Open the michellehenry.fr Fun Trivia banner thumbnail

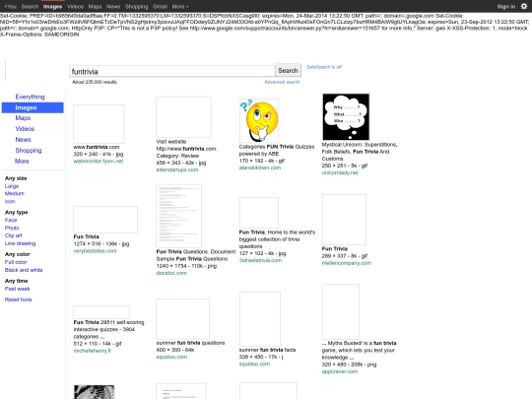101,312
